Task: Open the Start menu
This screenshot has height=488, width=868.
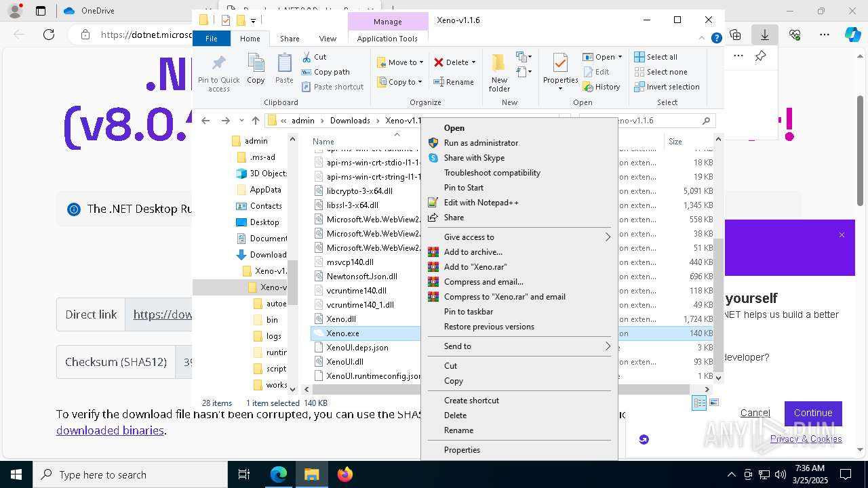Action: click(x=16, y=474)
